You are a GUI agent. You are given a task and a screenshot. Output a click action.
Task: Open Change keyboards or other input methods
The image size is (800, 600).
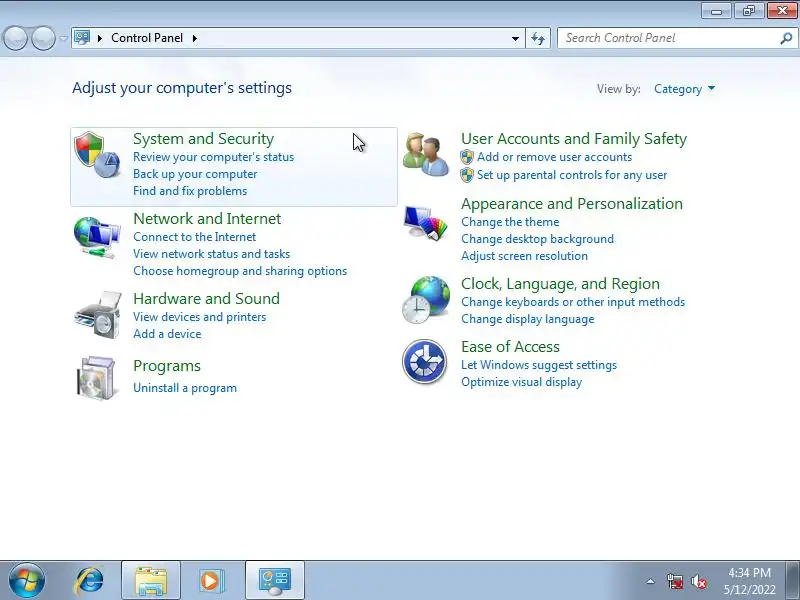coord(573,302)
